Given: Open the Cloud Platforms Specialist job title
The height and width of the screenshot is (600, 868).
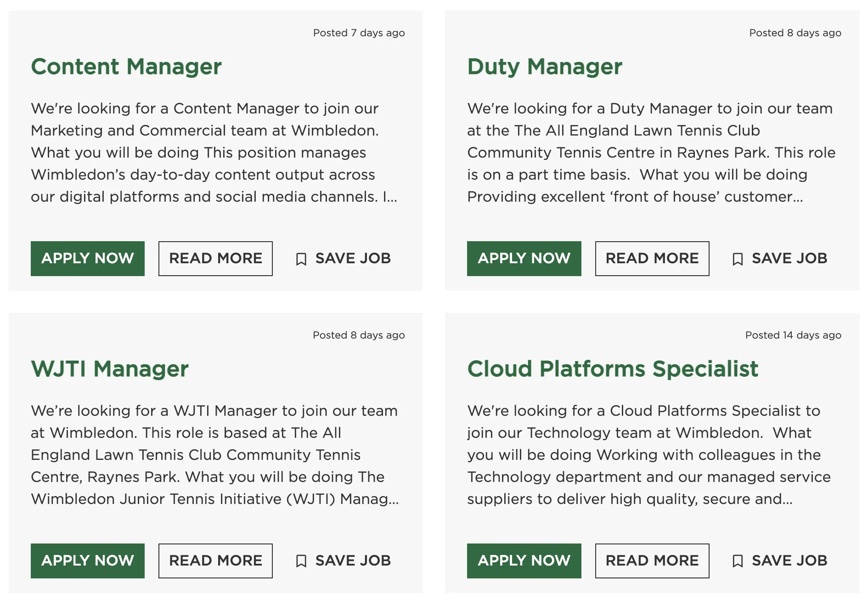Looking at the screenshot, I should click(613, 369).
